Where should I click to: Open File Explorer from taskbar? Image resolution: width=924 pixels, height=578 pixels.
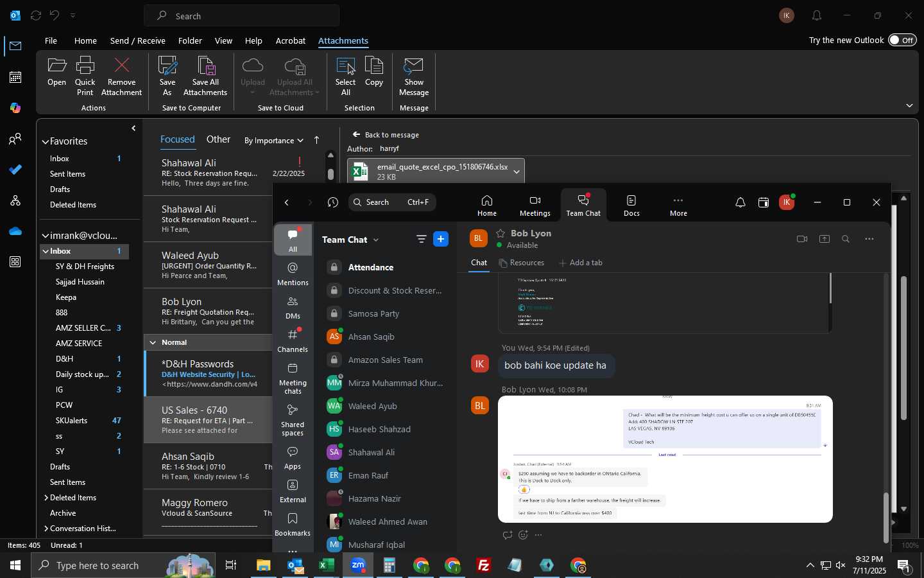tap(264, 565)
